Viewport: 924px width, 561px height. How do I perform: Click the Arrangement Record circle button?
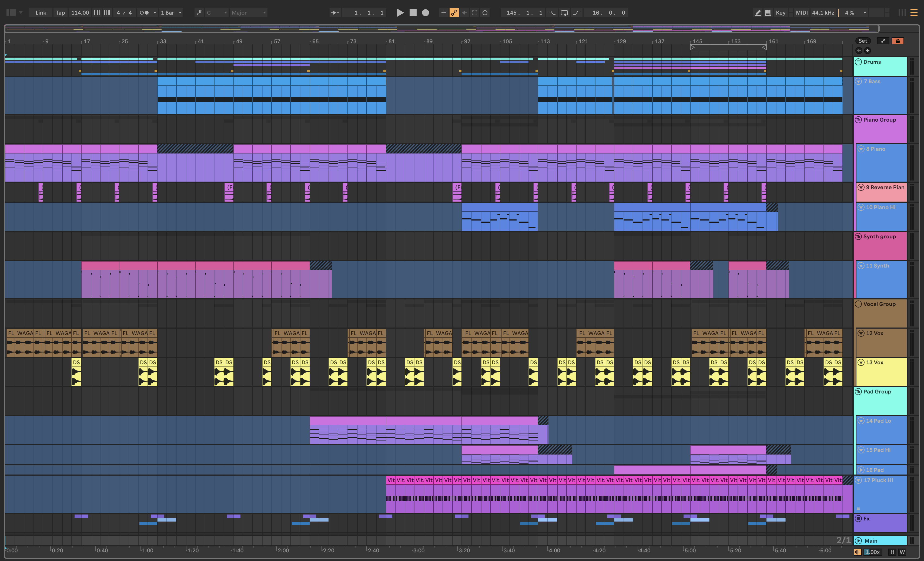tap(425, 13)
